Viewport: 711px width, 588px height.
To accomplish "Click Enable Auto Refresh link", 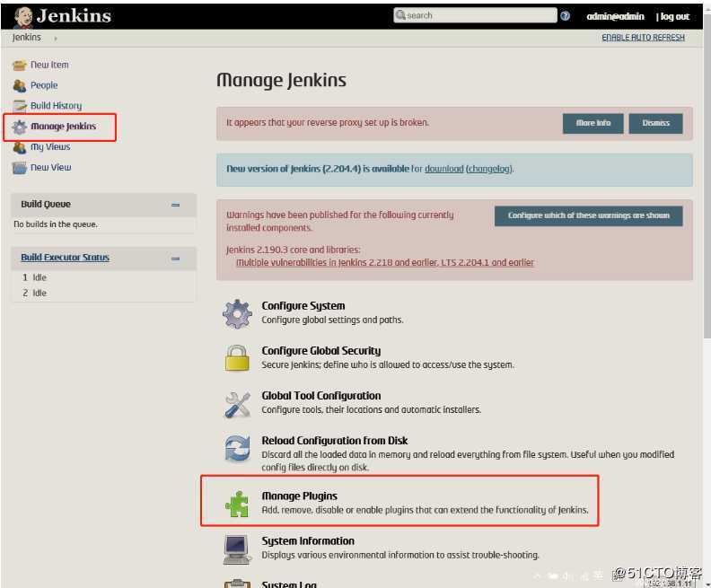I will 643,38.
